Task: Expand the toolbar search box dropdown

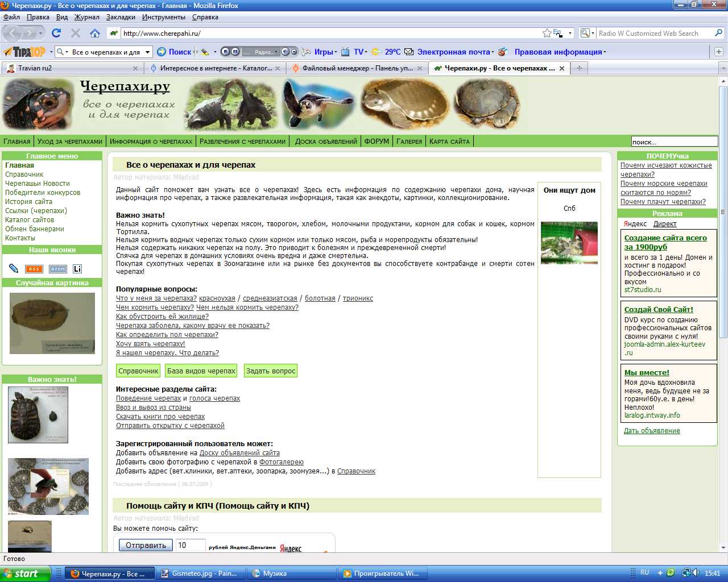Action: [x=148, y=52]
